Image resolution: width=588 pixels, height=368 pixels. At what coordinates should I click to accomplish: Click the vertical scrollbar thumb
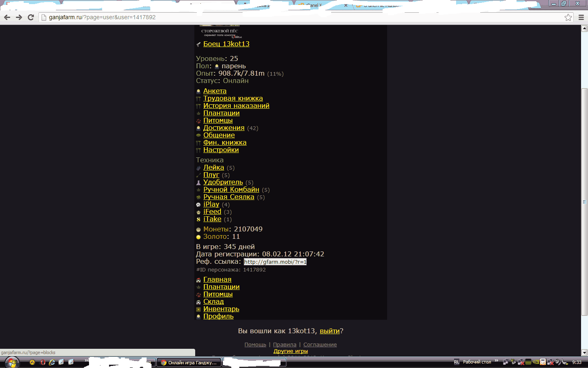pyautogui.click(x=584, y=202)
